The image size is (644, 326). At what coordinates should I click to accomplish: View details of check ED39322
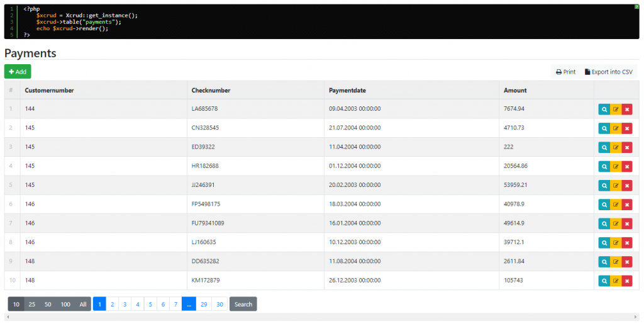coord(604,147)
